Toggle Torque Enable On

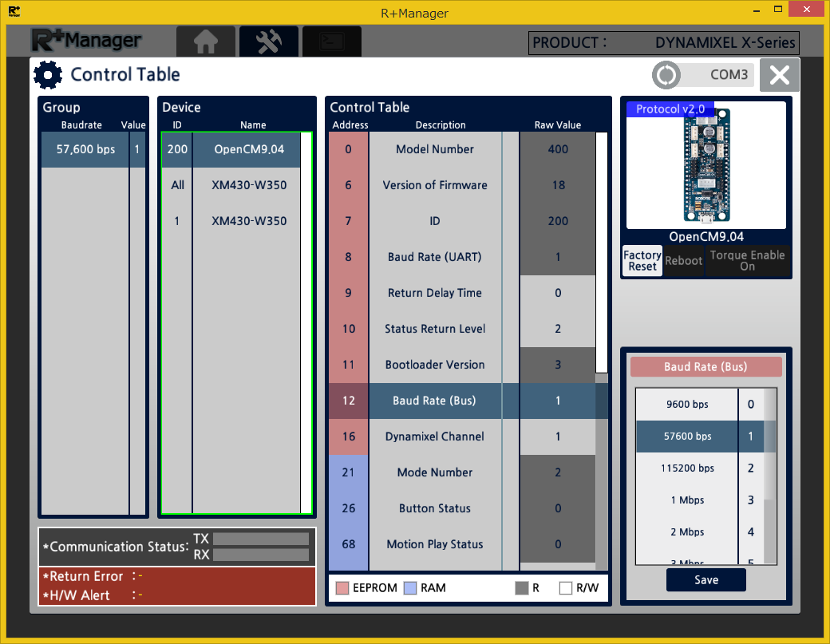[747, 260]
